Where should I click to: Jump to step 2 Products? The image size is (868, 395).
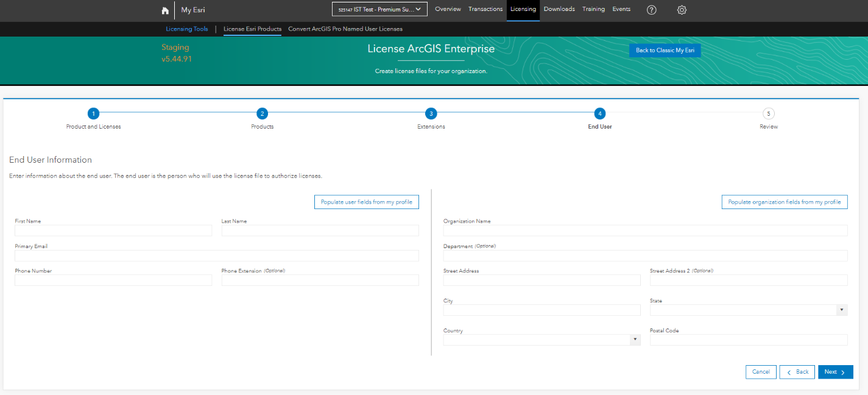262,113
